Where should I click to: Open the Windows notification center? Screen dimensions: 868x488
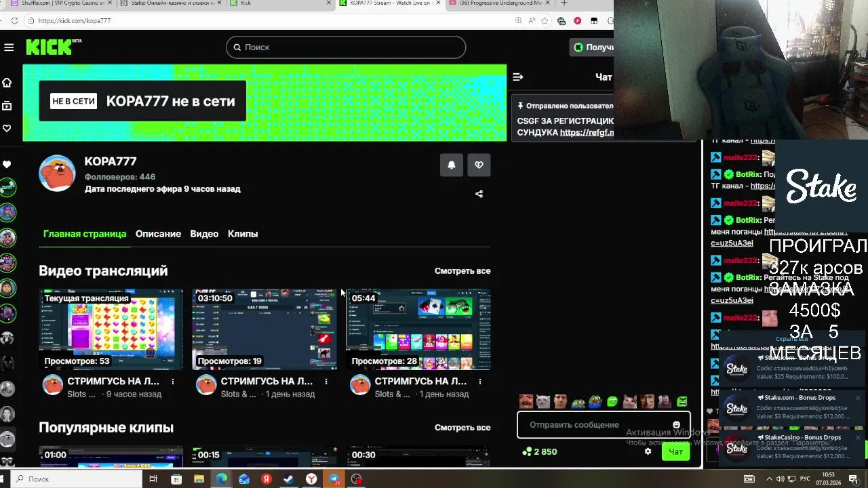pos(853,479)
